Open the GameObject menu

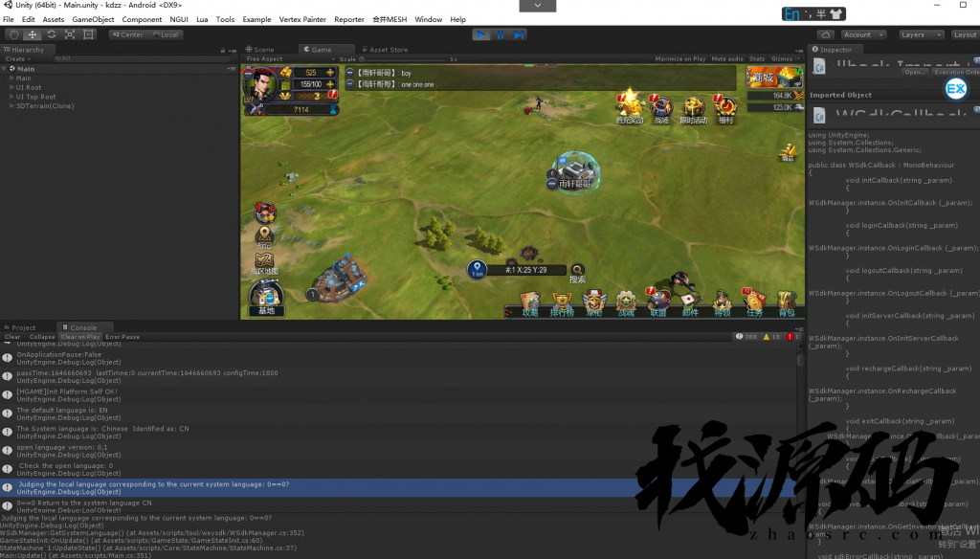click(93, 19)
